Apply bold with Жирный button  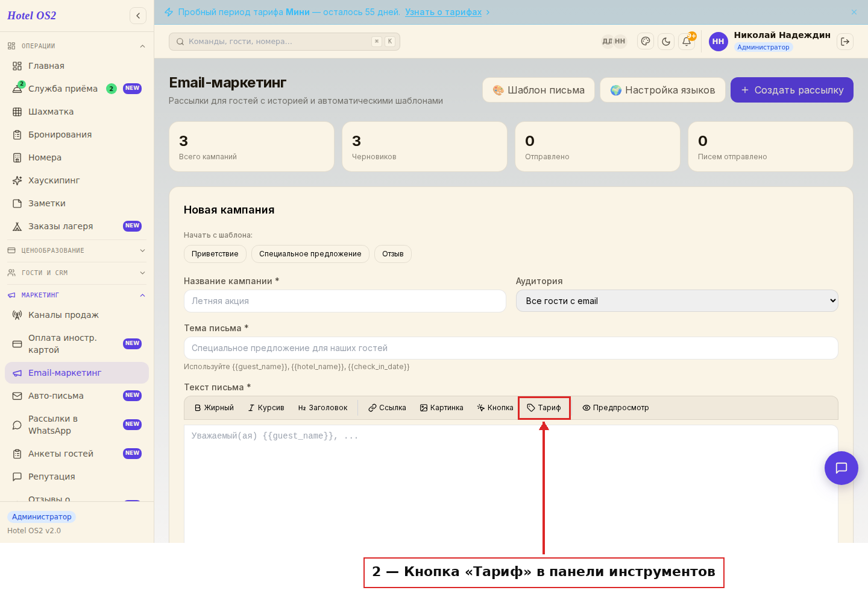pyautogui.click(x=214, y=408)
